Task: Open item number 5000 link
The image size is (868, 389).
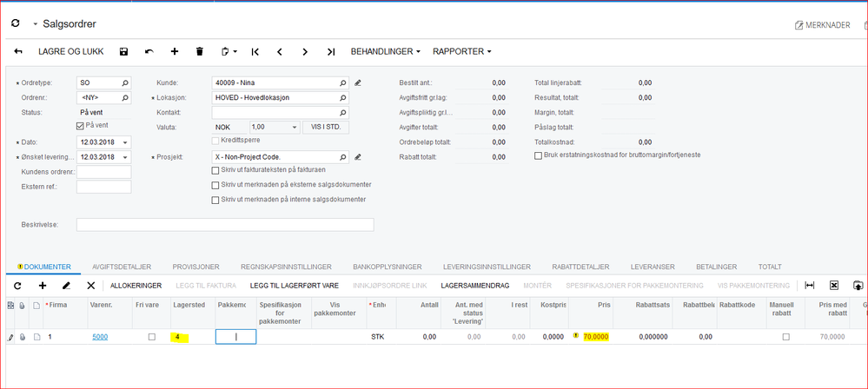Action: point(100,337)
